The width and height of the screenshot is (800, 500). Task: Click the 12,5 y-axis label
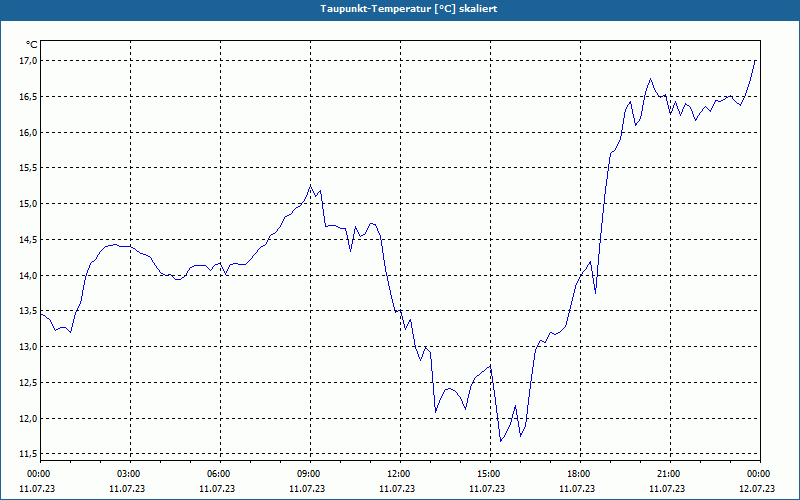point(30,383)
